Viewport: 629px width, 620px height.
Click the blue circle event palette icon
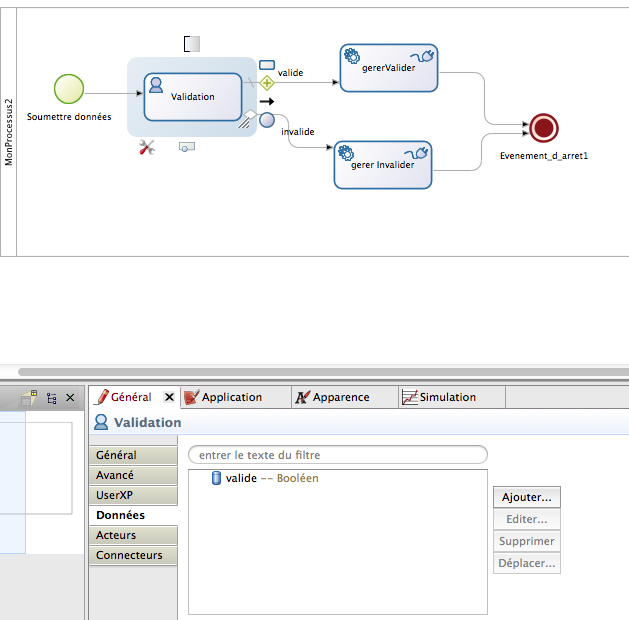[267, 121]
